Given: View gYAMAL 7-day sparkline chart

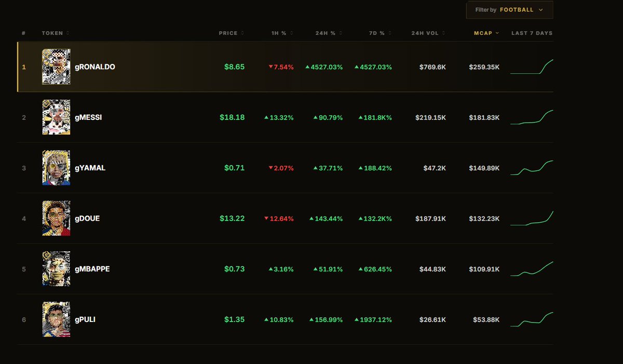Looking at the screenshot, I should click(x=532, y=168).
